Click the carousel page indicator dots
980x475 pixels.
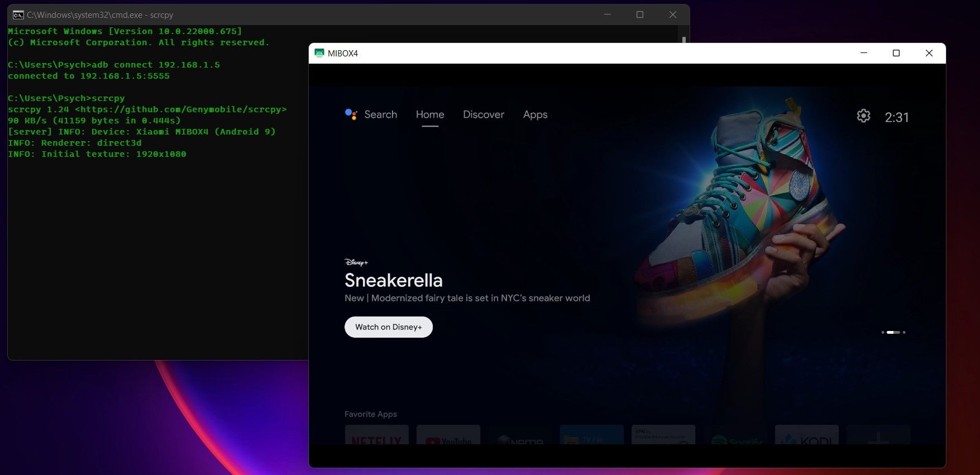click(x=893, y=332)
